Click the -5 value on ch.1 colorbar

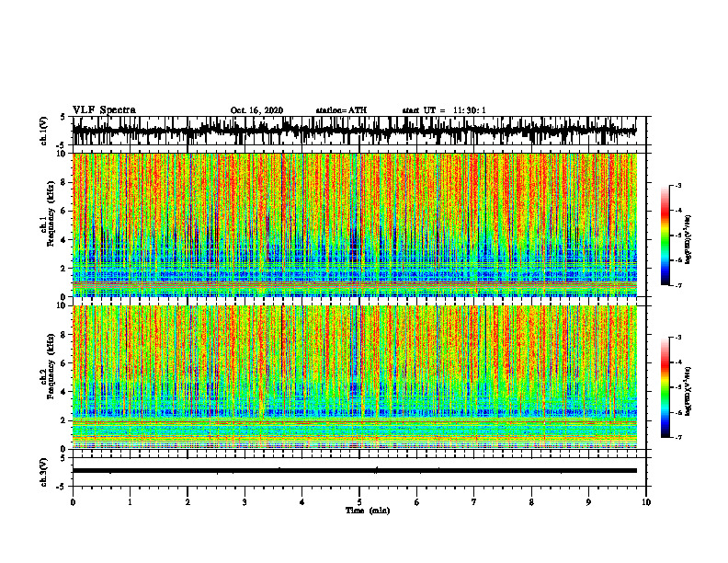(678, 236)
